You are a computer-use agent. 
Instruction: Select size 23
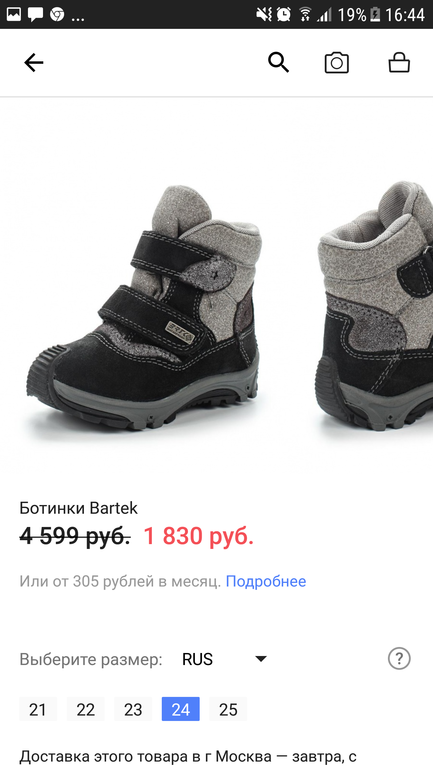tap(133, 709)
